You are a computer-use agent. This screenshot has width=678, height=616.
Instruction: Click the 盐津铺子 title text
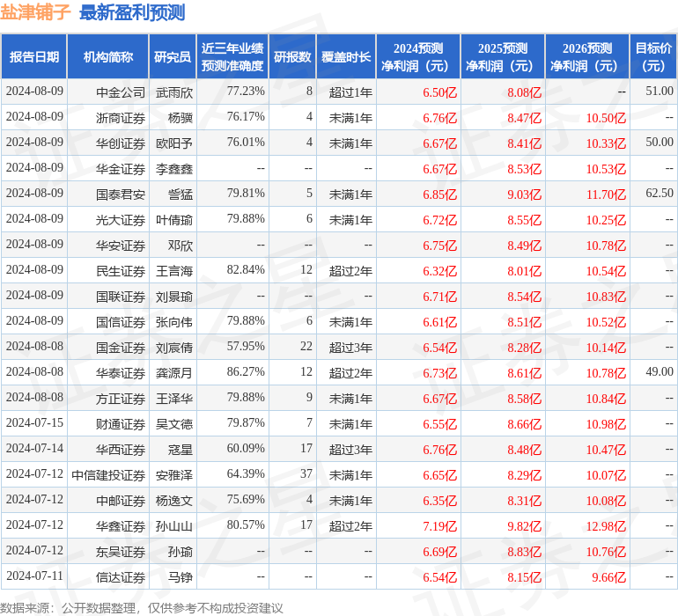35,12
